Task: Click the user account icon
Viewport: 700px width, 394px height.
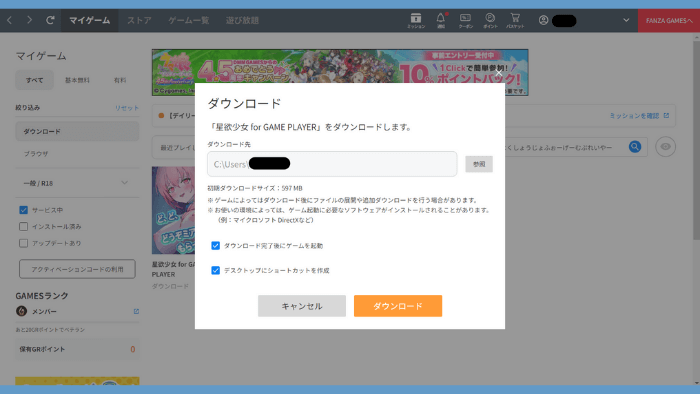Action: (543, 20)
